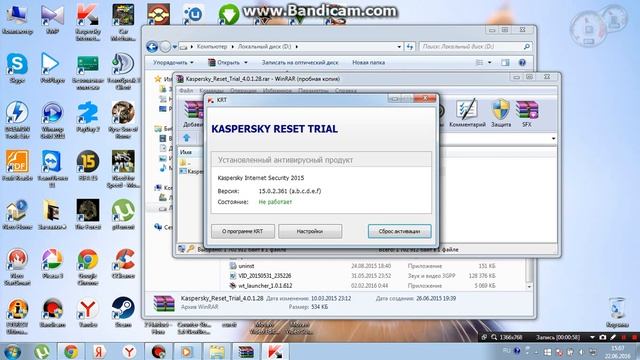Image resolution: width=640 pixels, height=360 pixels.
Task: Click the WinRAR SFX toolbar icon
Action: [x=527, y=113]
